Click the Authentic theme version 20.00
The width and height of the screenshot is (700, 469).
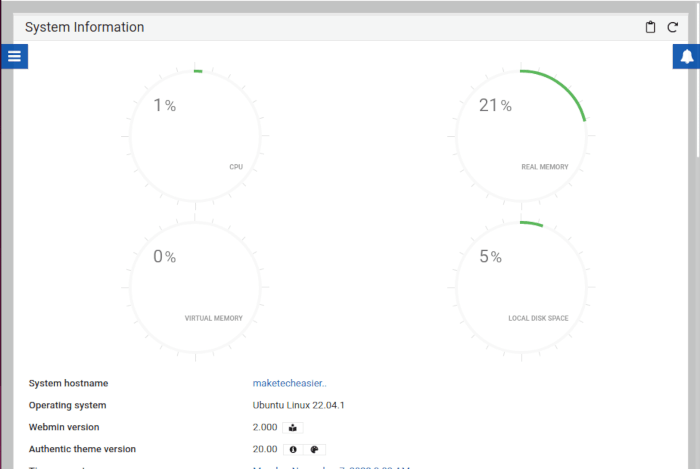pyautogui.click(x=265, y=449)
